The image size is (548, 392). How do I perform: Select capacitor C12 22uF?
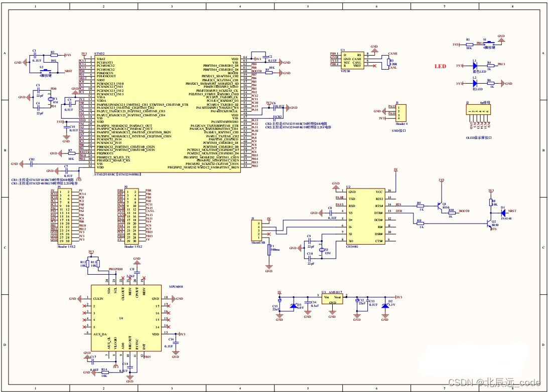(357, 301)
